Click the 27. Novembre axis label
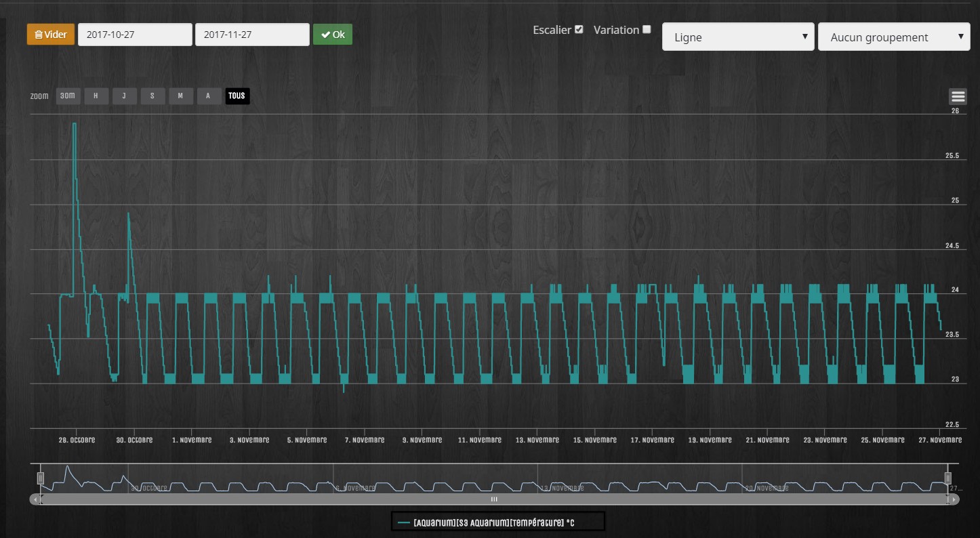 [940, 440]
